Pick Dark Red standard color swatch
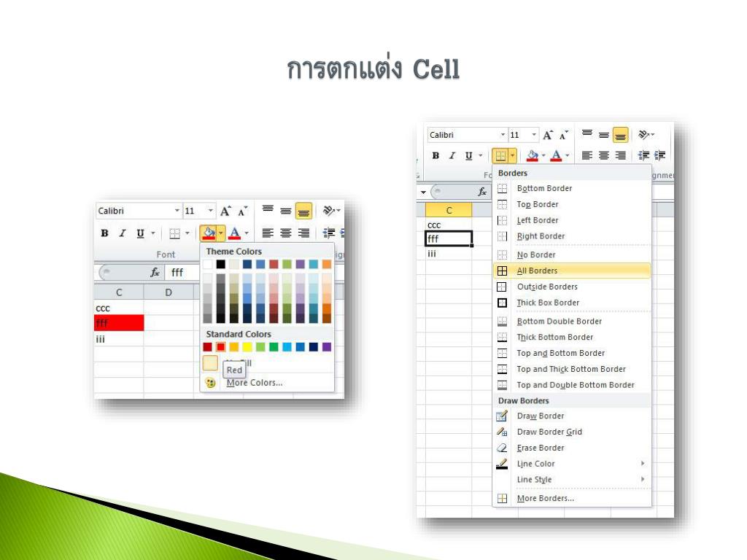This screenshot has height=560, width=747. pos(207,346)
